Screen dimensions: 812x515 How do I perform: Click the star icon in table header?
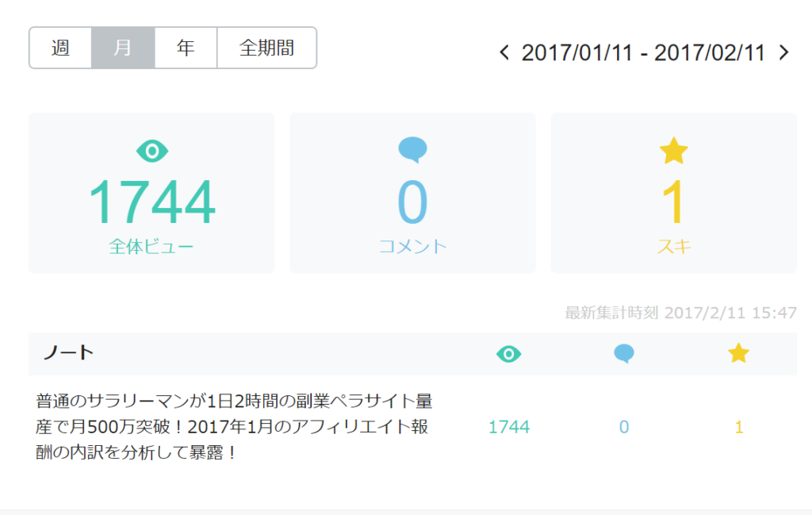pyautogui.click(x=738, y=354)
